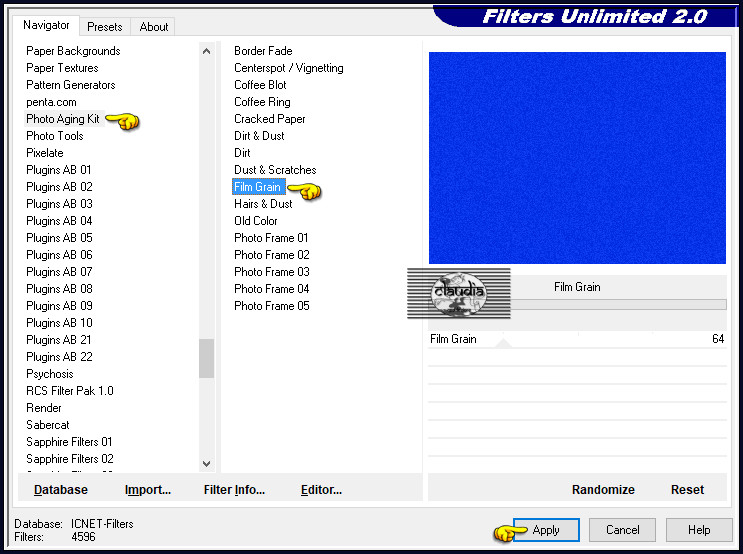743x554 pixels.
Task: Choose the Hairs & Dust filter
Action: 263,204
